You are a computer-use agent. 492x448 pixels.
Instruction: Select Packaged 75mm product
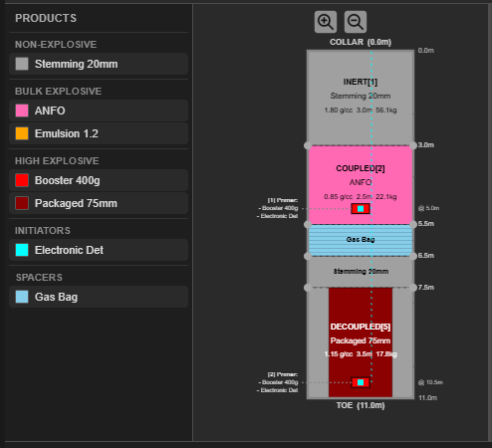(99, 203)
